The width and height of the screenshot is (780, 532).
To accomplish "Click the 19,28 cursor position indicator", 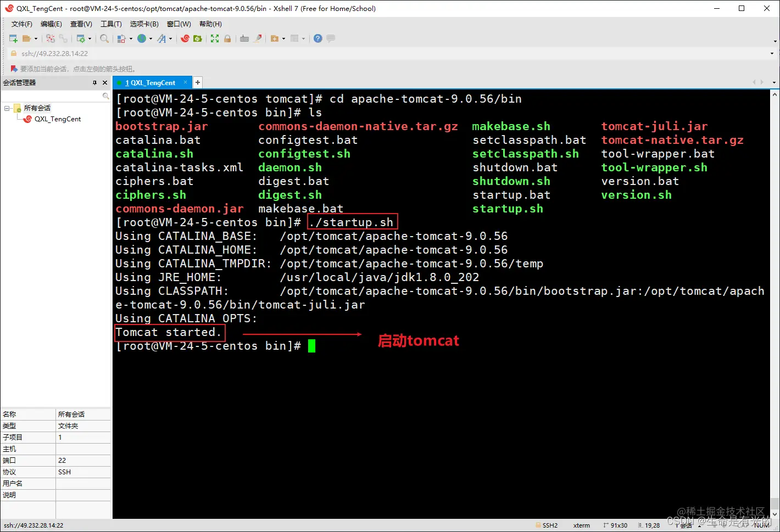I will [649, 525].
